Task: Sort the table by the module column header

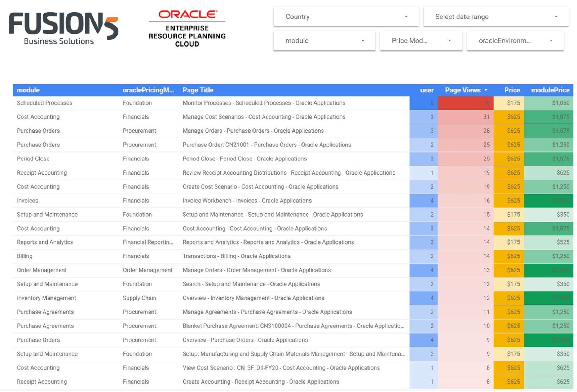Action: [28, 90]
